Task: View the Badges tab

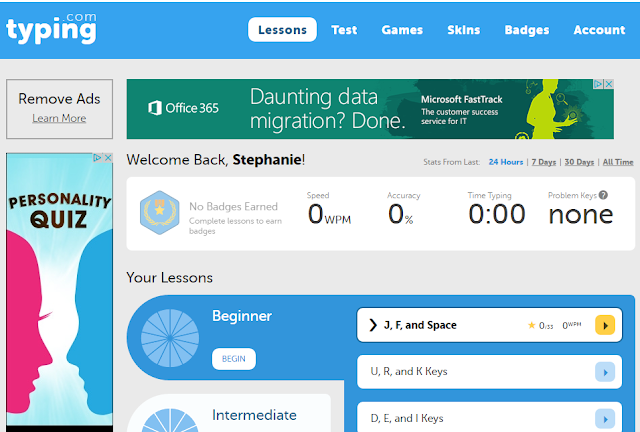Action: coord(527,30)
